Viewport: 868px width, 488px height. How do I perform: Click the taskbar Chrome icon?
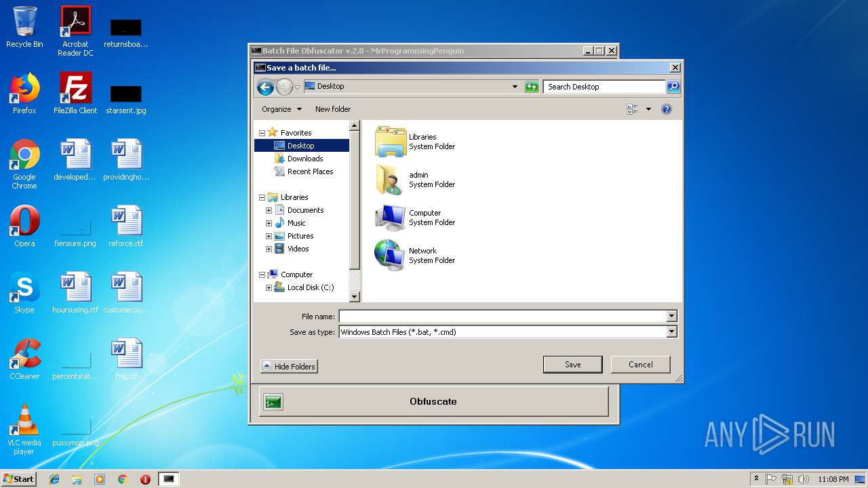[122, 479]
